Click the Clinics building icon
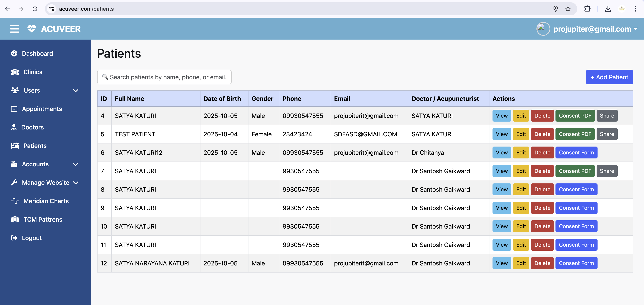The height and width of the screenshot is (305, 644). click(15, 72)
